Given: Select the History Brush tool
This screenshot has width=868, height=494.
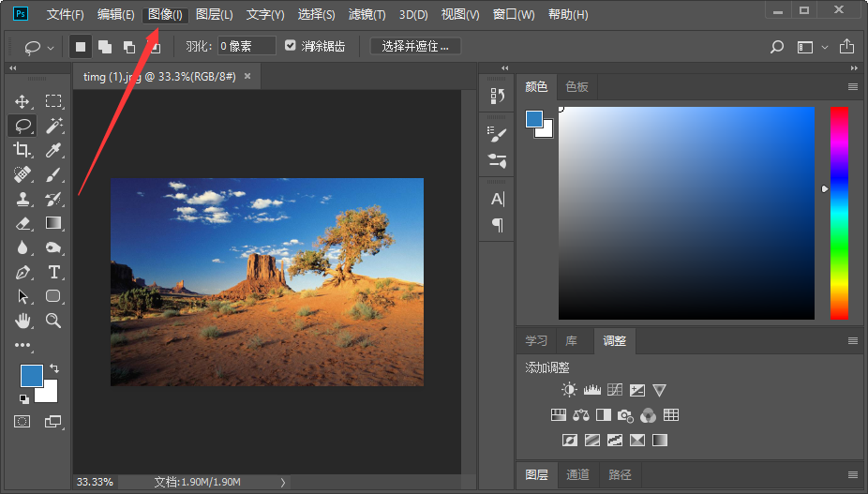Looking at the screenshot, I should point(53,199).
